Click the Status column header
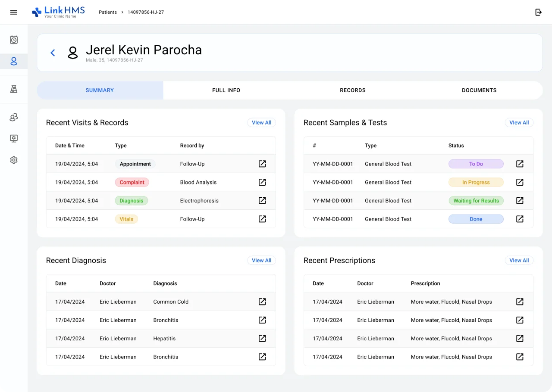This screenshot has height=392, width=552. click(456, 146)
